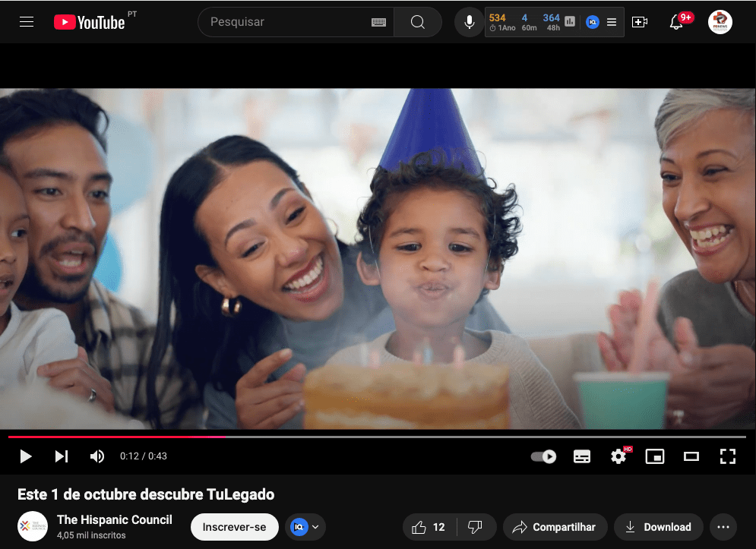Toggle subtitles/closed captions
The width and height of the screenshot is (756, 549).
tap(582, 456)
